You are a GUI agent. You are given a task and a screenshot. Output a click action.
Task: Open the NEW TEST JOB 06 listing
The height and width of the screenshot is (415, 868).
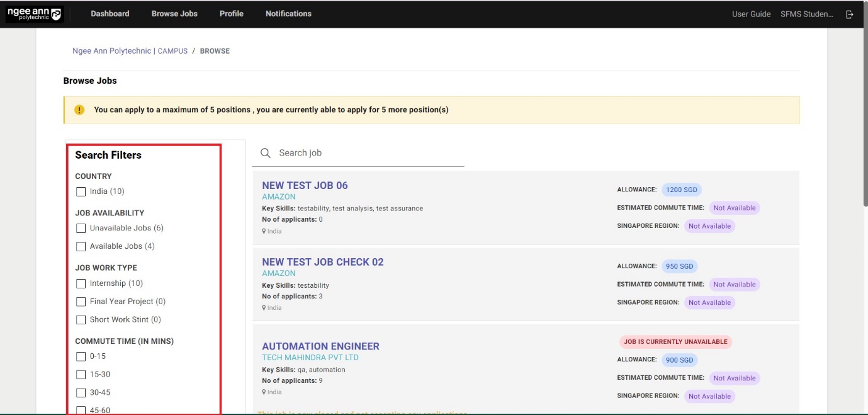[305, 185]
